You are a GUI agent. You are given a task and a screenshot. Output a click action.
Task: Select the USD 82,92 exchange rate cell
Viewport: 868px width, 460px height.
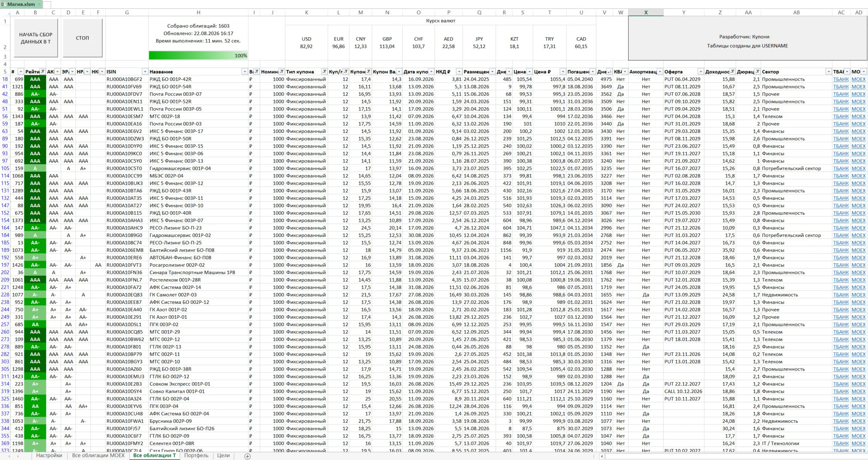point(306,43)
